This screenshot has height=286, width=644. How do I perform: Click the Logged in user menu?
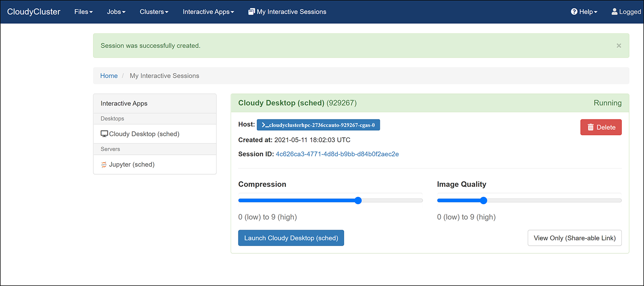pos(626,12)
